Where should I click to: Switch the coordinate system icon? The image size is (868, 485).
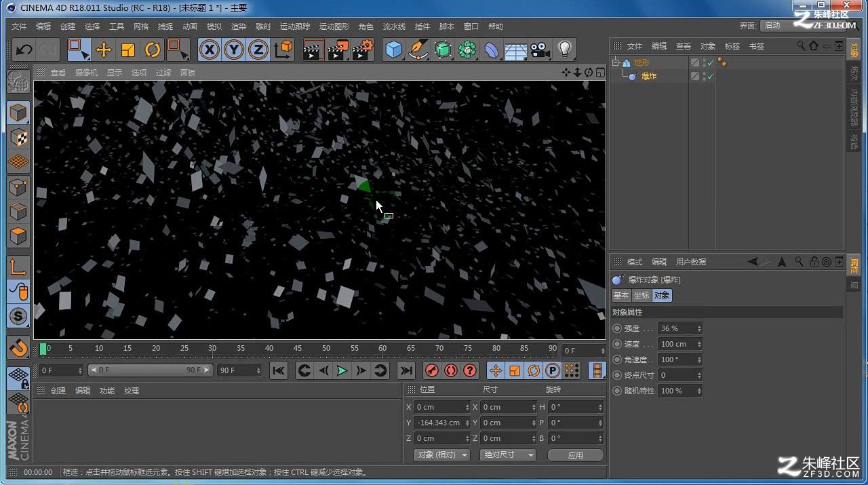click(283, 50)
